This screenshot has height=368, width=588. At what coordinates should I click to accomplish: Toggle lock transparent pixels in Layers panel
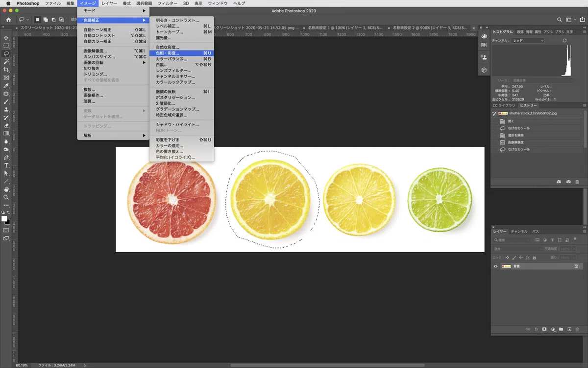[x=506, y=258]
